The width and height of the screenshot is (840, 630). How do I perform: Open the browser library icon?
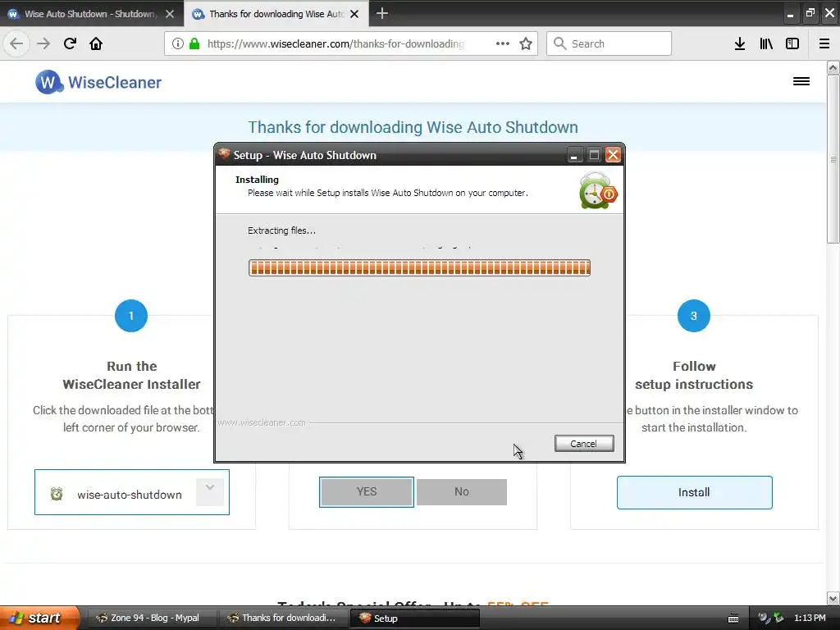[x=766, y=43]
